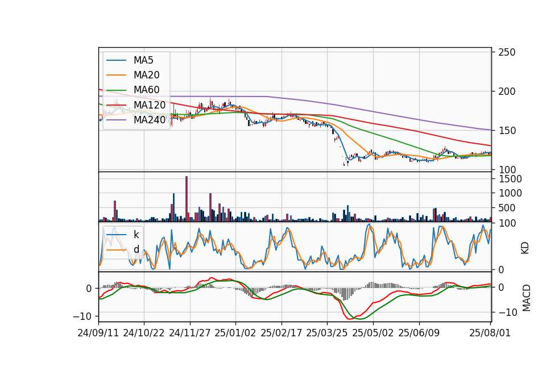Click the tallest volume bar near 24/11/27
This screenshot has width=546, height=392.
click(187, 199)
